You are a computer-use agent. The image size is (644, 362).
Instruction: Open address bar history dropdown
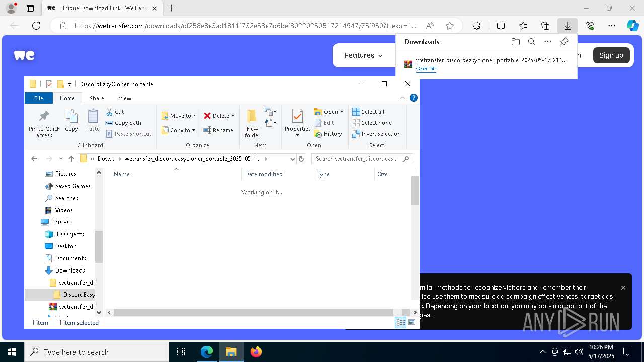(x=292, y=159)
